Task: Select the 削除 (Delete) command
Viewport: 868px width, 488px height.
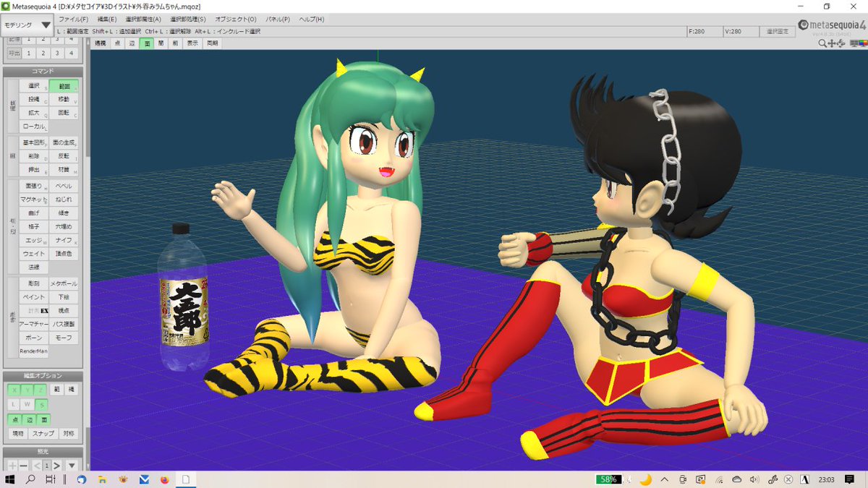Action: pyautogui.click(x=33, y=156)
